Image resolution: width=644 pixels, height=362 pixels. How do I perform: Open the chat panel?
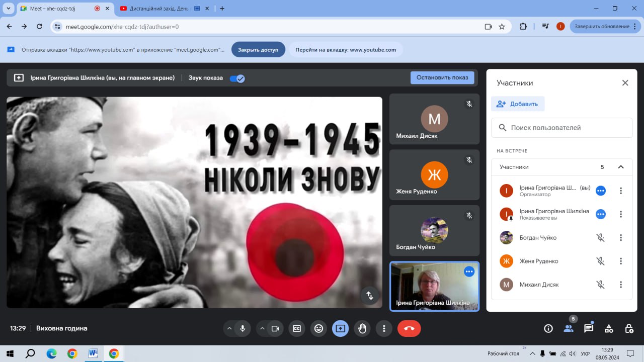point(589,328)
